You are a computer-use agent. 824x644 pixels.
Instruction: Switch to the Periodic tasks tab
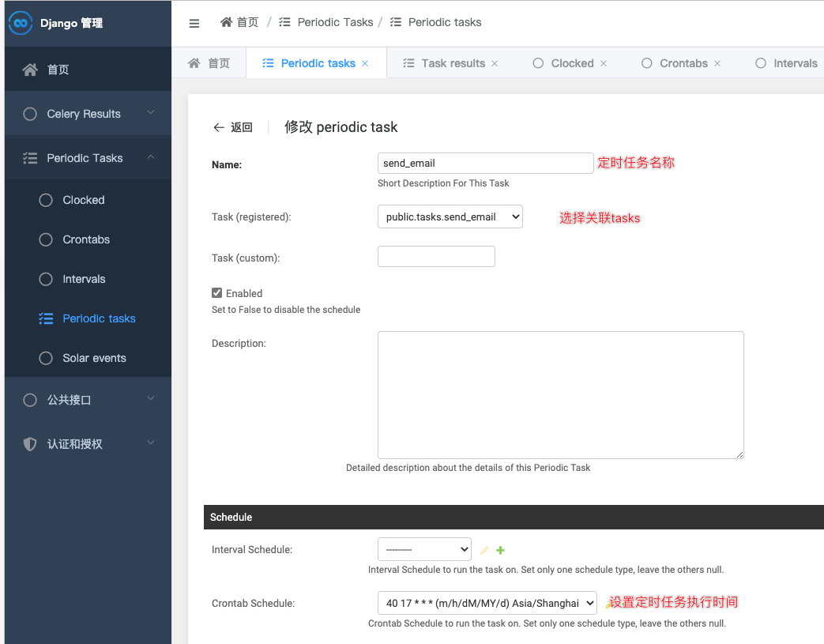(x=316, y=63)
